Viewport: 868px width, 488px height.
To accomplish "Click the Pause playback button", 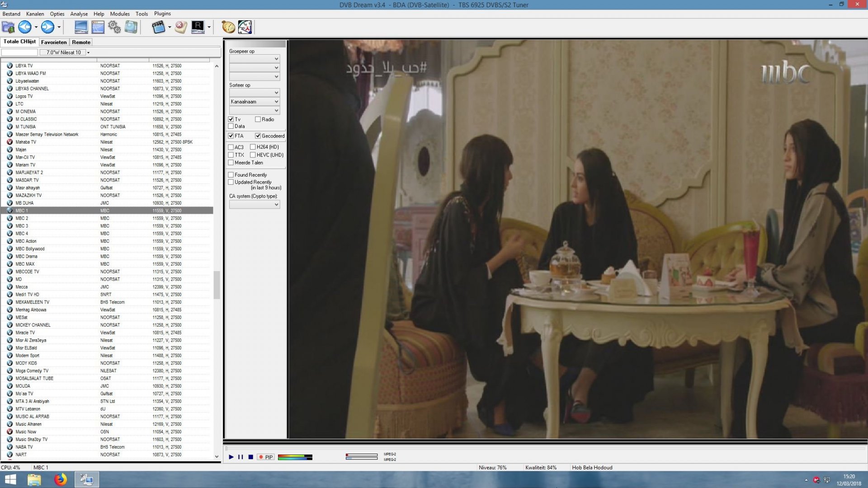I will 241,457.
